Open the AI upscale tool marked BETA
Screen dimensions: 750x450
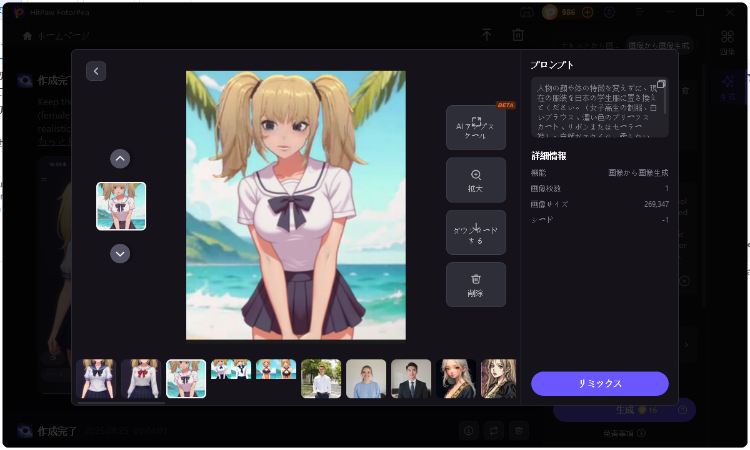click(x=476, y=127)
